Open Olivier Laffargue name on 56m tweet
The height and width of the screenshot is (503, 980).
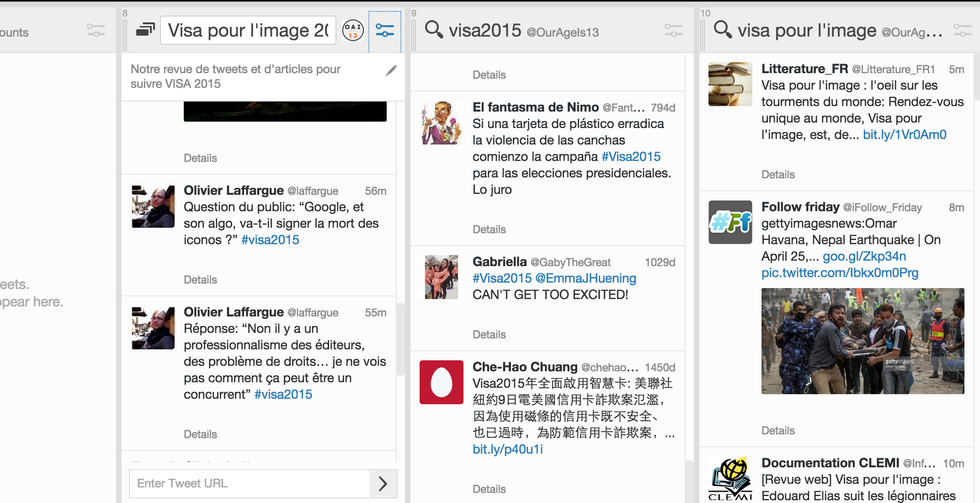tap(234, 190)
